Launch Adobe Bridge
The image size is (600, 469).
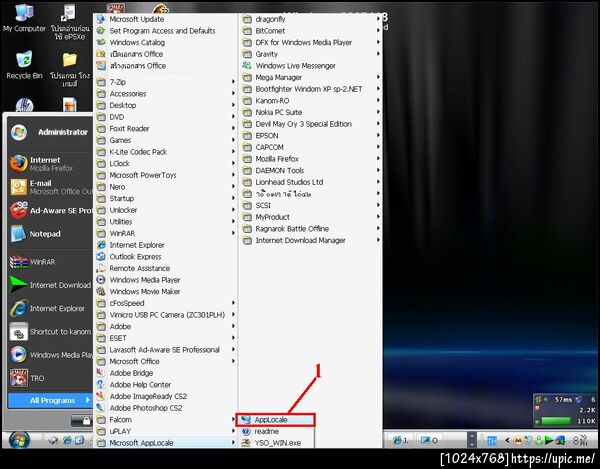166,373
